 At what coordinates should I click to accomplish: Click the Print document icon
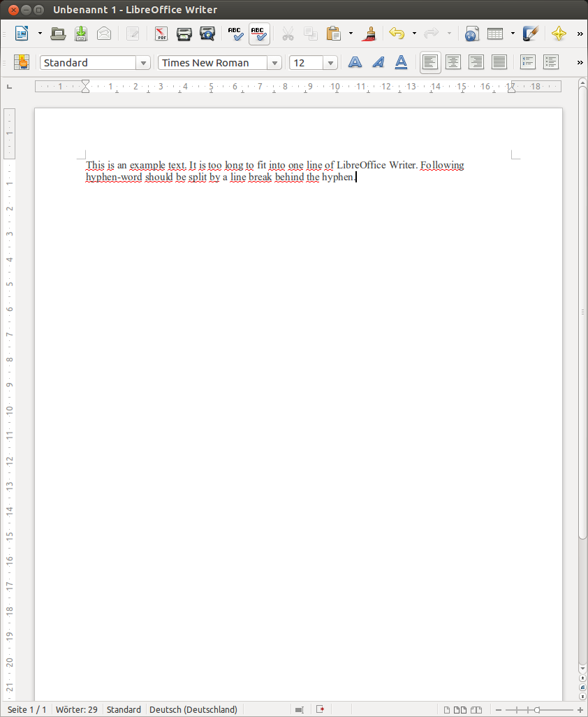pyautogui.click(x=184, y=34)
